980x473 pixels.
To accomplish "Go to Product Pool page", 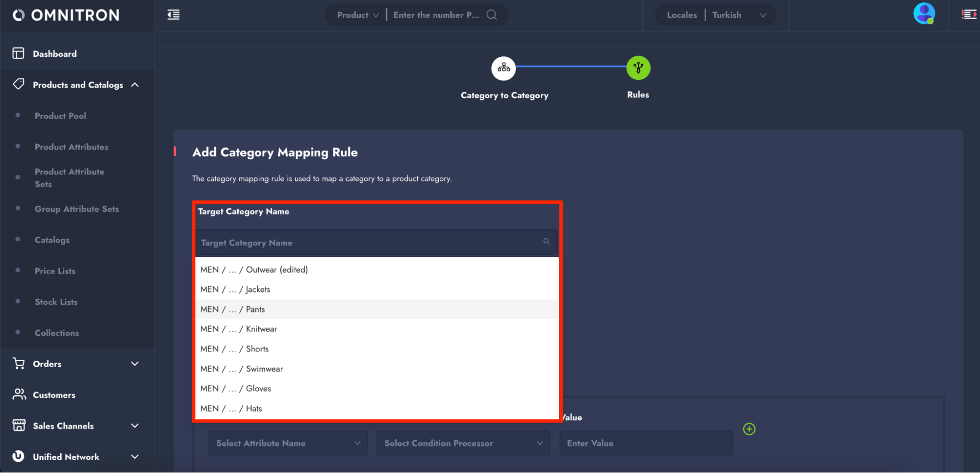I will click(60, 116).
